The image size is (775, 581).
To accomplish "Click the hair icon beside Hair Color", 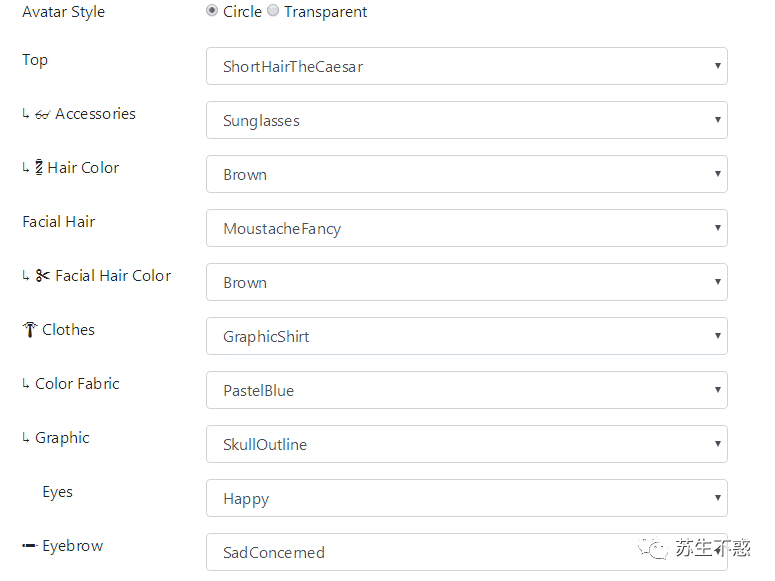I will point(39,168).
